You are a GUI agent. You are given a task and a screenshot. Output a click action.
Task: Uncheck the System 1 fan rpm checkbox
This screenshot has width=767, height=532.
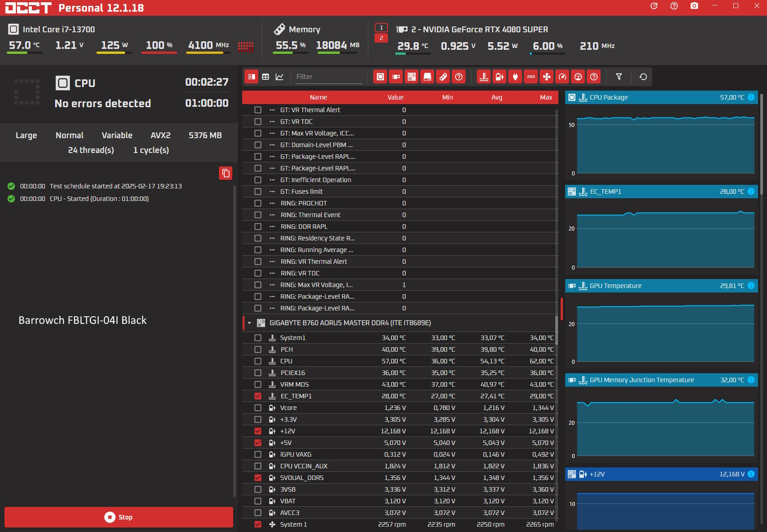coord(258,524)
